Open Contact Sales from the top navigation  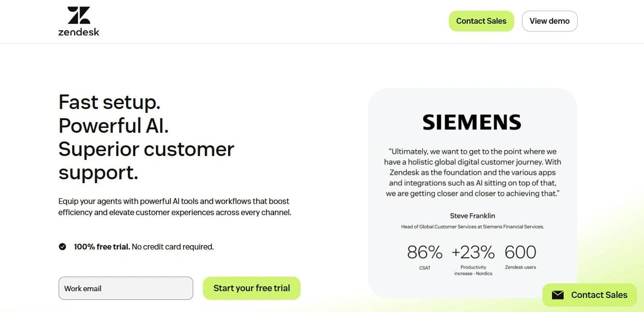(481, 21)
